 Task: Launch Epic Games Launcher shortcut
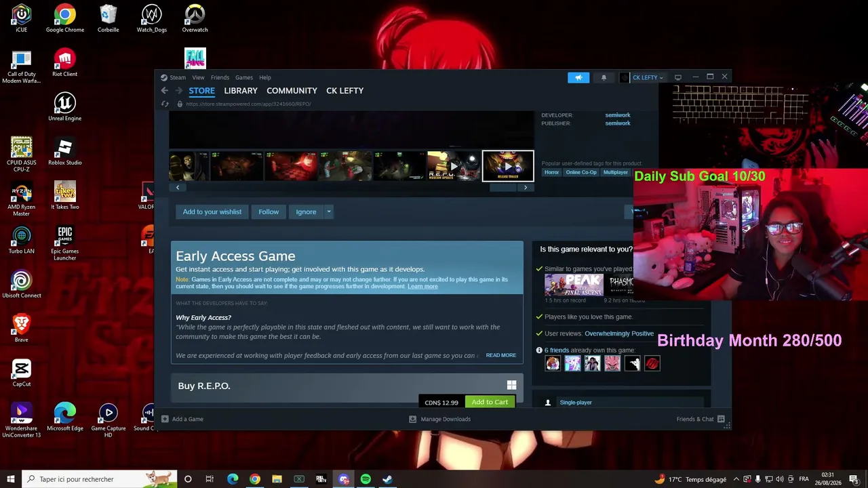(65, 243)
